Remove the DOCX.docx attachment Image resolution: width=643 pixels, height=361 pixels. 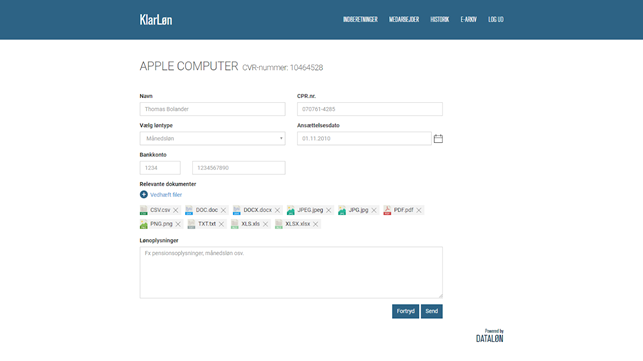coord(278,210)
